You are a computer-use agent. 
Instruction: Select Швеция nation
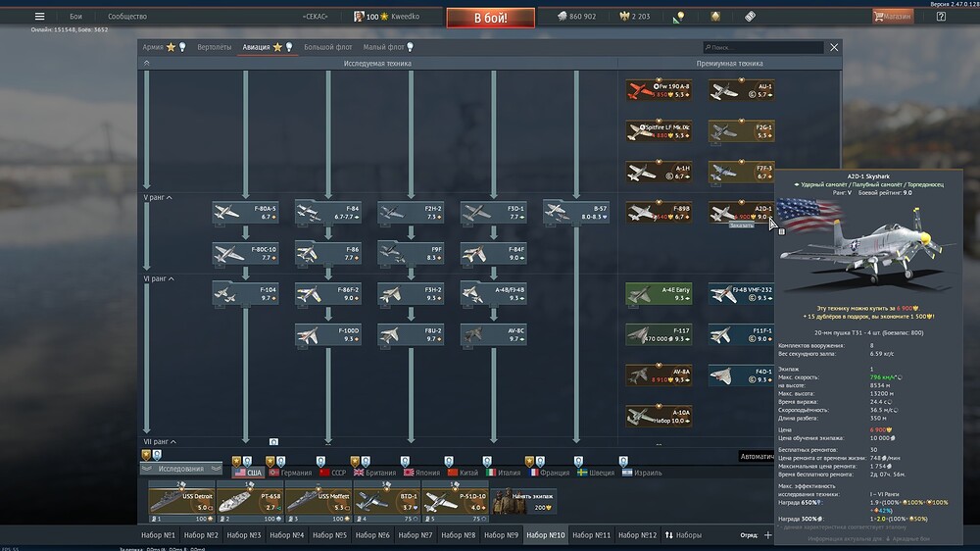pos(596,473)
